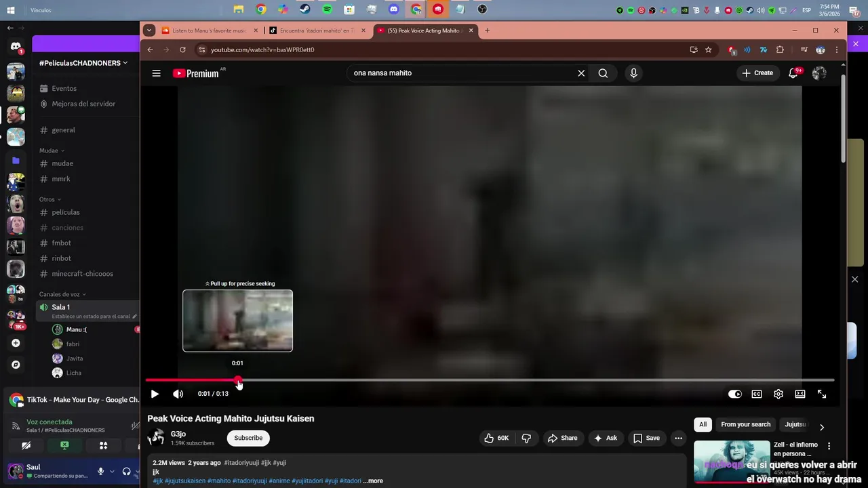The width and height of the screenshot is (868, 488).
Task: Open more actions ellipsis under video
Action: click(x=678, y=438)
